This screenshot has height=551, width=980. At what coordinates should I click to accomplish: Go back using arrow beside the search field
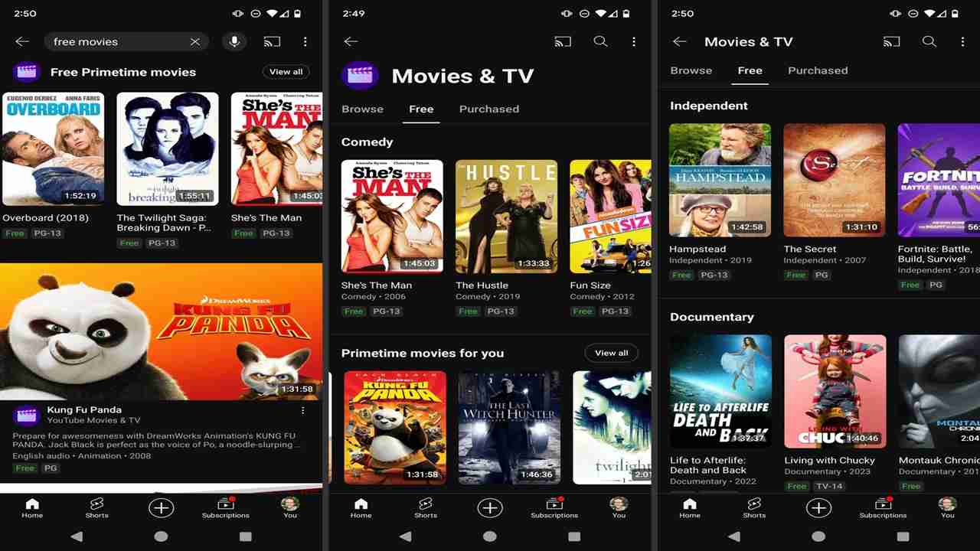pos(22,42)
